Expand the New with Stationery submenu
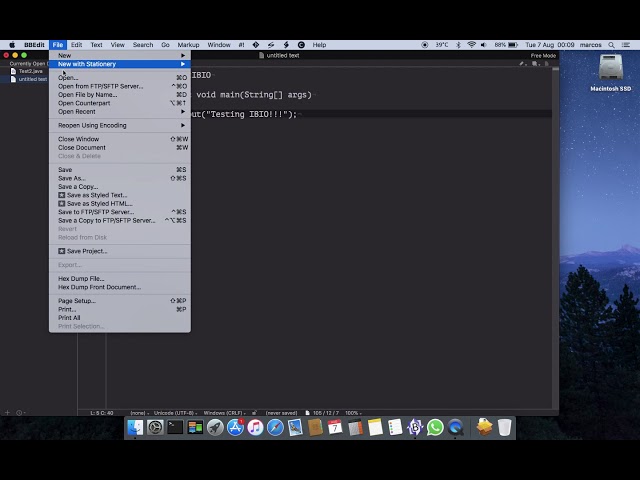640x480 pixels. click(120, 64)
